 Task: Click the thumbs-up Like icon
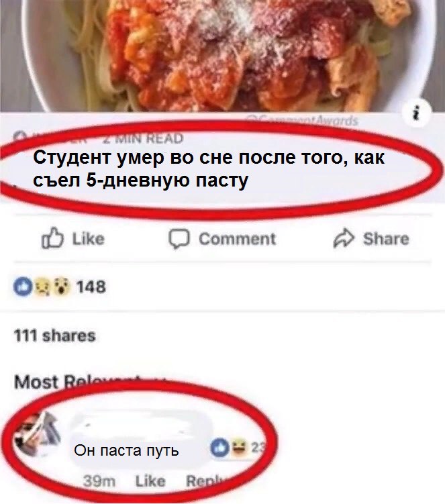coord(52,238)
